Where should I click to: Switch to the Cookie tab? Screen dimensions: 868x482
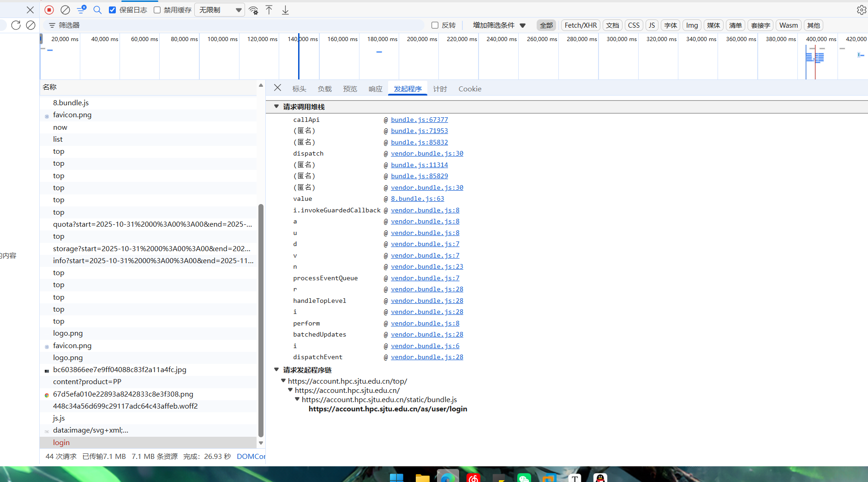[470, 89]
